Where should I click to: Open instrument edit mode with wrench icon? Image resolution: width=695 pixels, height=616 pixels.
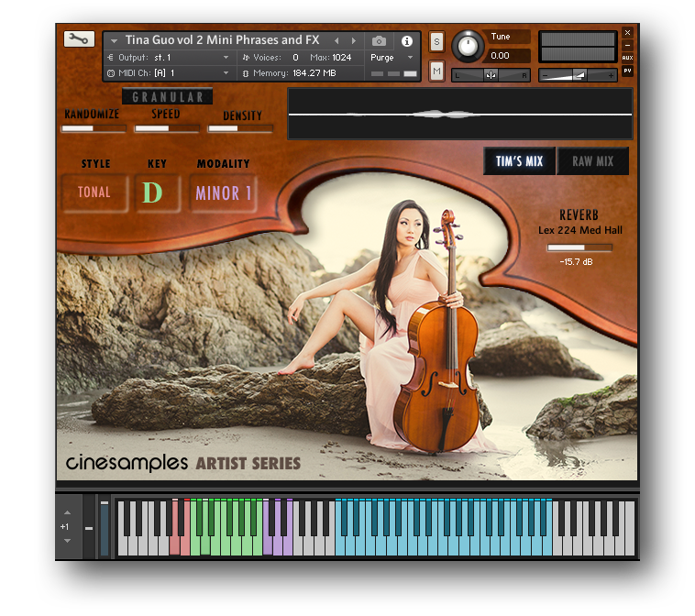[79, 39]
